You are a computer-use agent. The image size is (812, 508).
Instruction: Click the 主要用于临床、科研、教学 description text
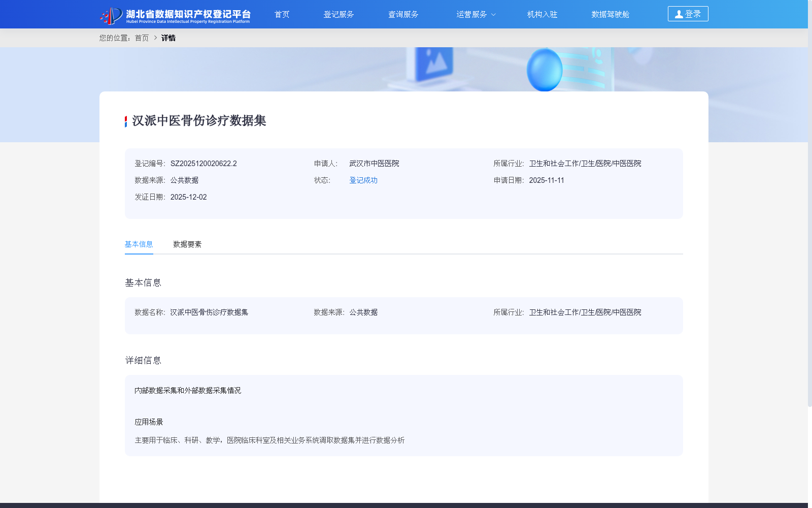tap(269, 440)
